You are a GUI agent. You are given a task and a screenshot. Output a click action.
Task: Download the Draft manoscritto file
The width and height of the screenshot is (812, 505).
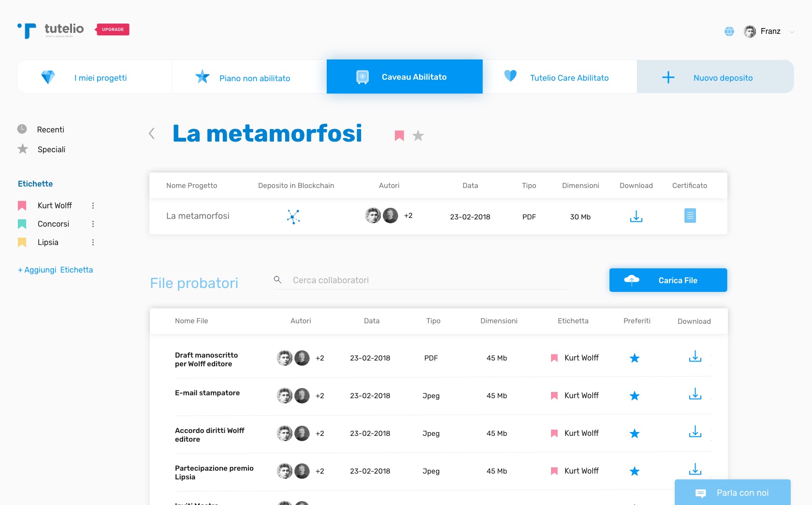coord(695,357)
